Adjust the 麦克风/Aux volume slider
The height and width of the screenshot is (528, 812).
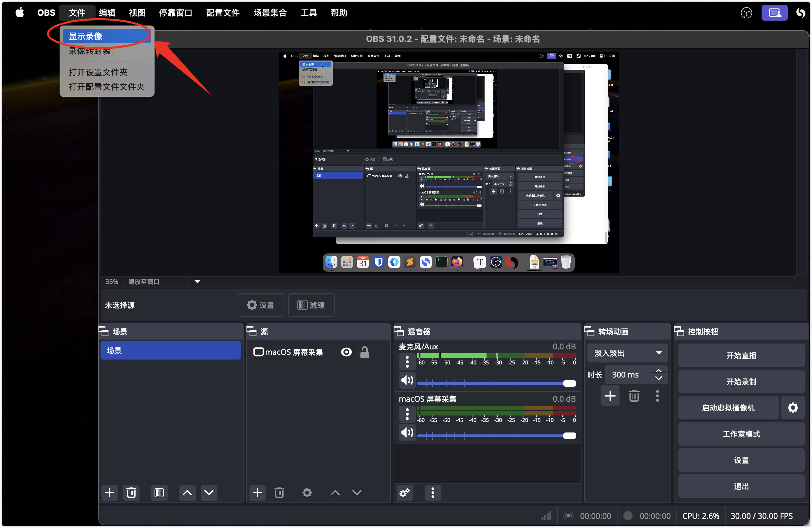496,383
